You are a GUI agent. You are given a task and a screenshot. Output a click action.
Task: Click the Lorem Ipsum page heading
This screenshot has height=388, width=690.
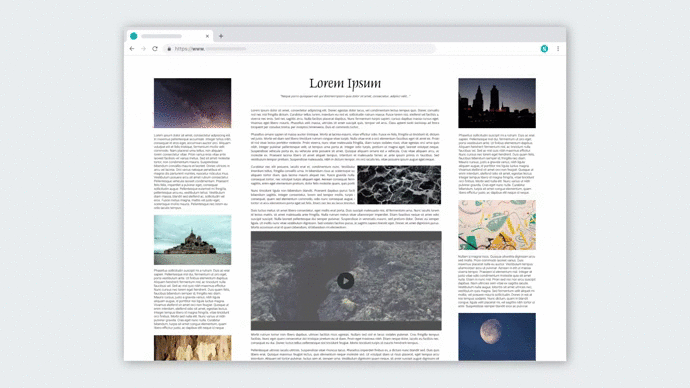(x=345, y=83)
